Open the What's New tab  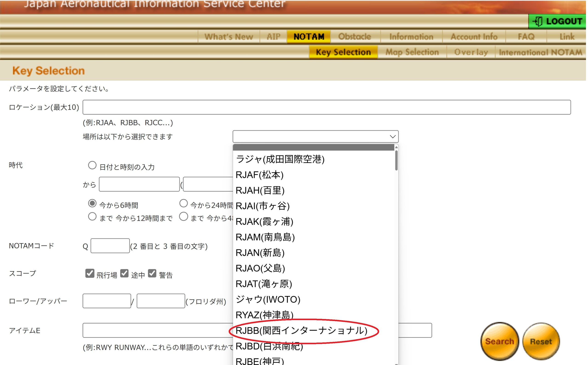(x=229, y=37)
